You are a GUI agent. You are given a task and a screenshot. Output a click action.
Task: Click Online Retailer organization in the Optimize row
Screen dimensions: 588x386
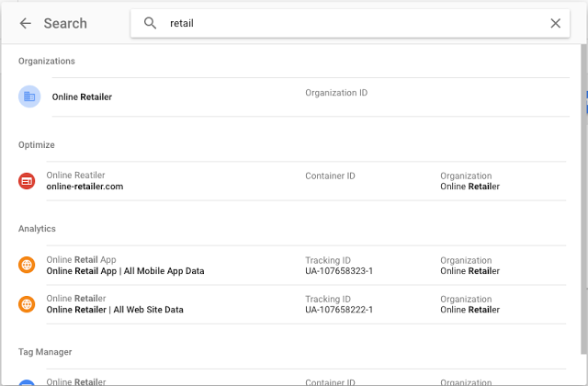(469, 187)
